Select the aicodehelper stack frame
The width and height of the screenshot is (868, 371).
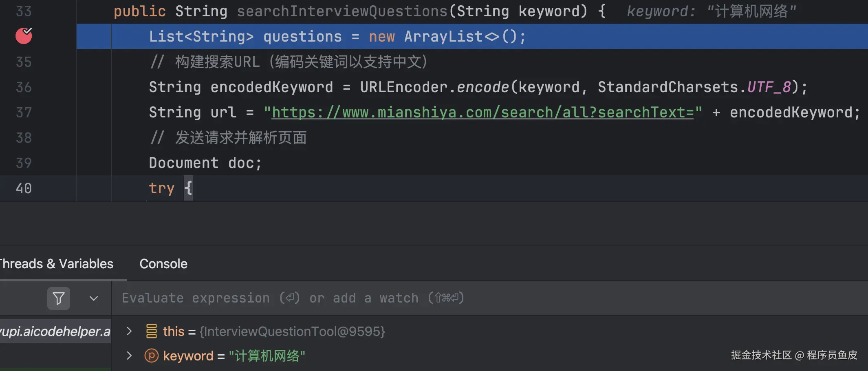pos(55,331)
